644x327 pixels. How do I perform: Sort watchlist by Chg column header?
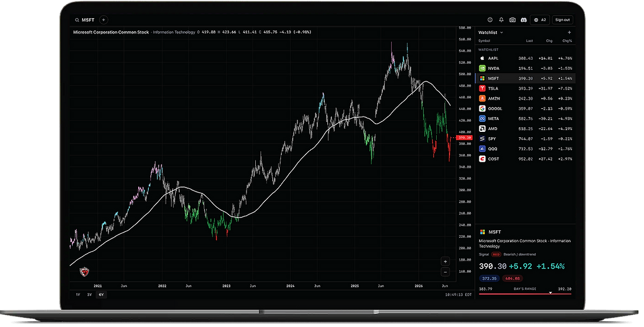click(549, 40)
